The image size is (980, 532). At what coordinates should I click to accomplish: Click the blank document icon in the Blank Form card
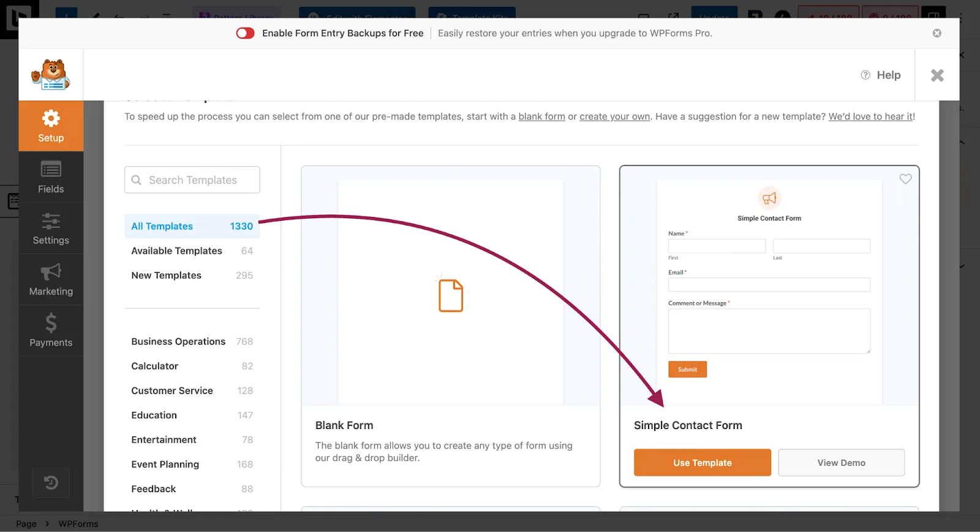coord(451,295)
